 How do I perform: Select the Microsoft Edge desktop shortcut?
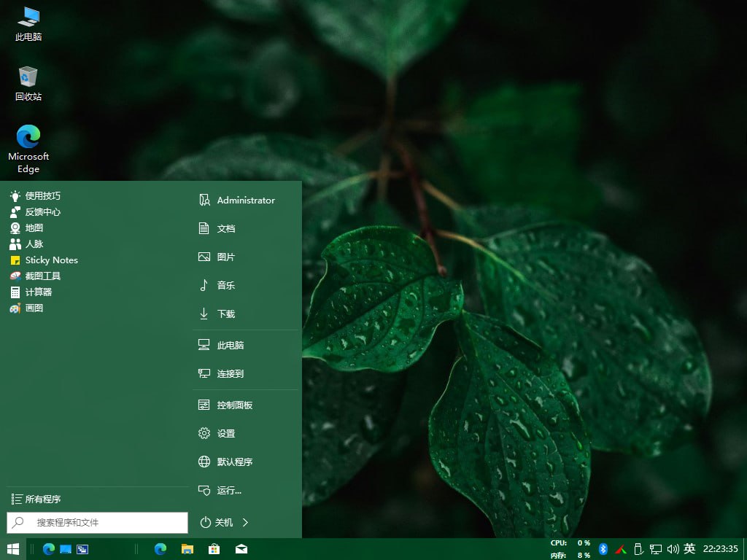click(28, 149)
